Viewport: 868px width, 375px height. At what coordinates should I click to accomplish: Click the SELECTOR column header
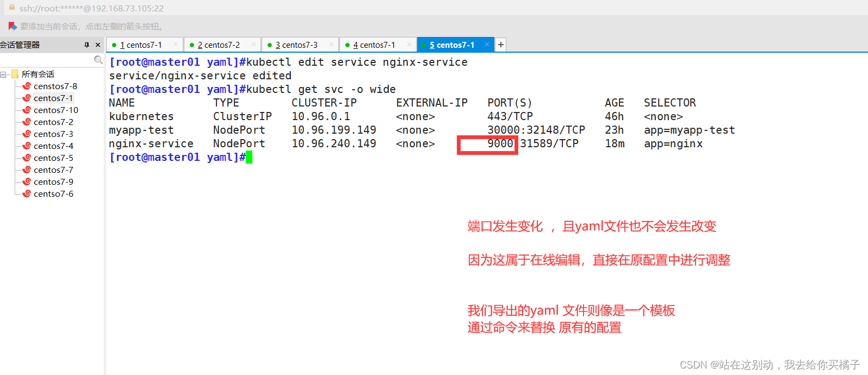point(670,103)
